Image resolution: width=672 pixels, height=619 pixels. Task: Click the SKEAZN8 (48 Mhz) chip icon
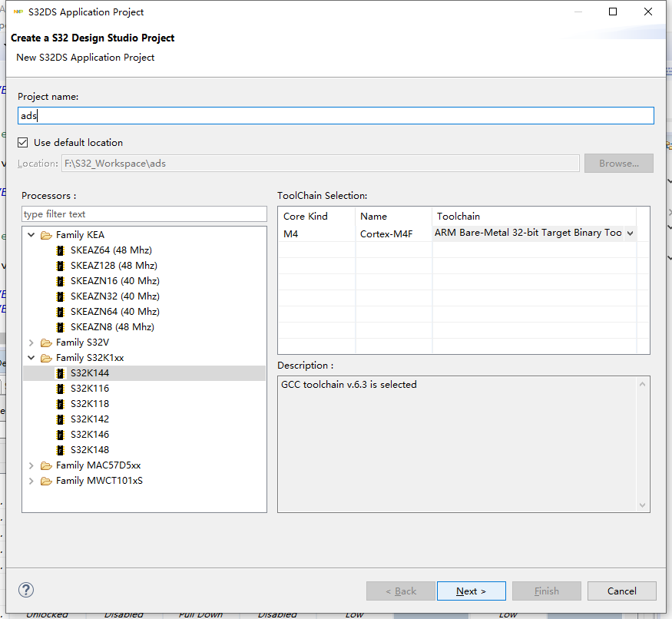[61, 327]
